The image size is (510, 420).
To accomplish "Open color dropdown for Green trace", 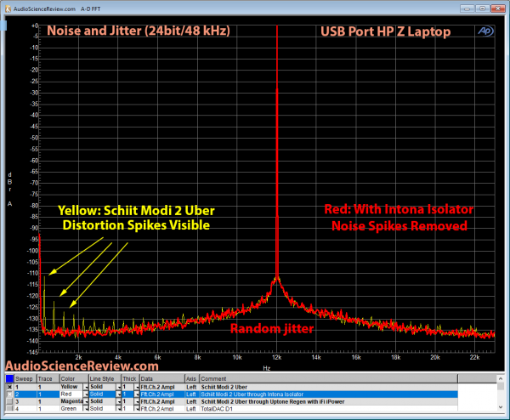I will click(86, 409).
